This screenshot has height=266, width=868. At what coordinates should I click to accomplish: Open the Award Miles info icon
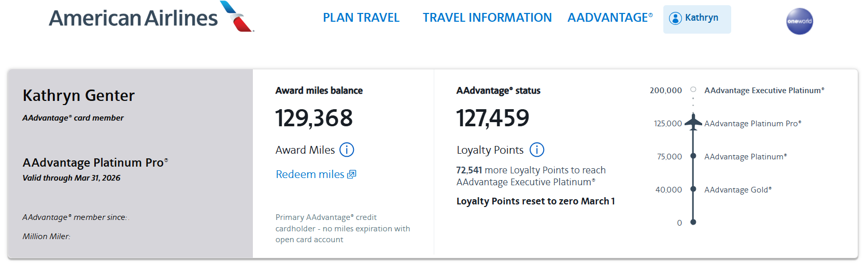[x=347, y=150]
